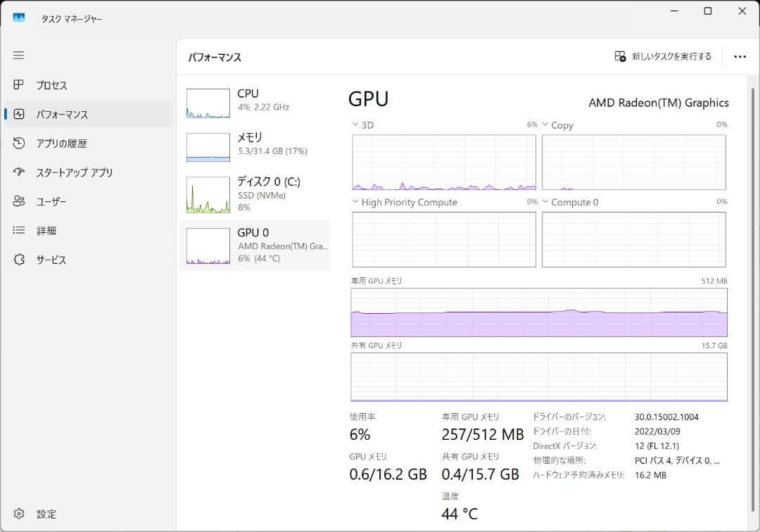Click the 専用 GPU メモリ usage graph
This screenshot has width=760, height=532.
pyautogui.click(x=539, y=312)
